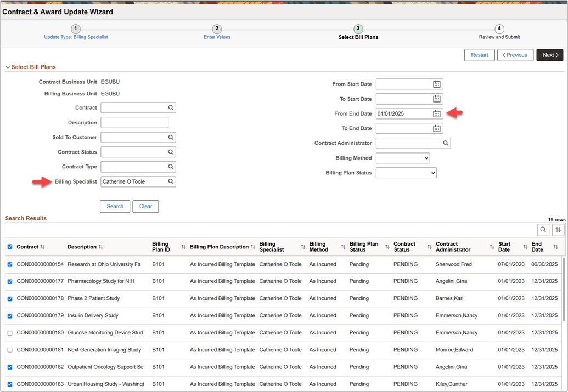Click the search results find icon

coord(543,230)
